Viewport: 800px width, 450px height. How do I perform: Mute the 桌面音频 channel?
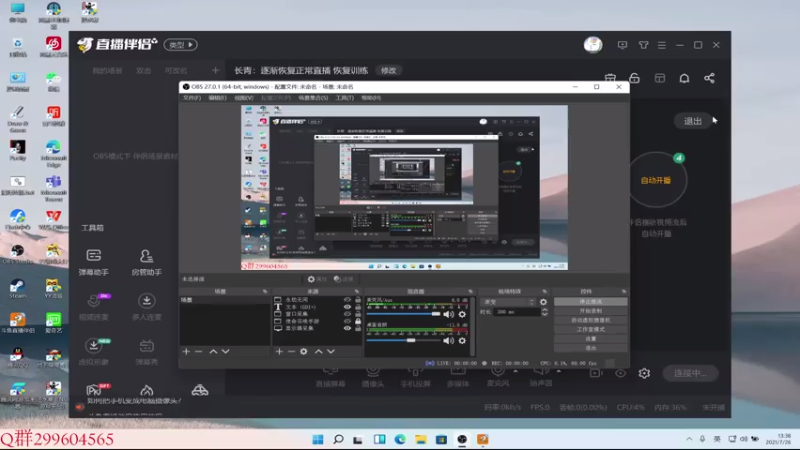(x=448, y=340)
